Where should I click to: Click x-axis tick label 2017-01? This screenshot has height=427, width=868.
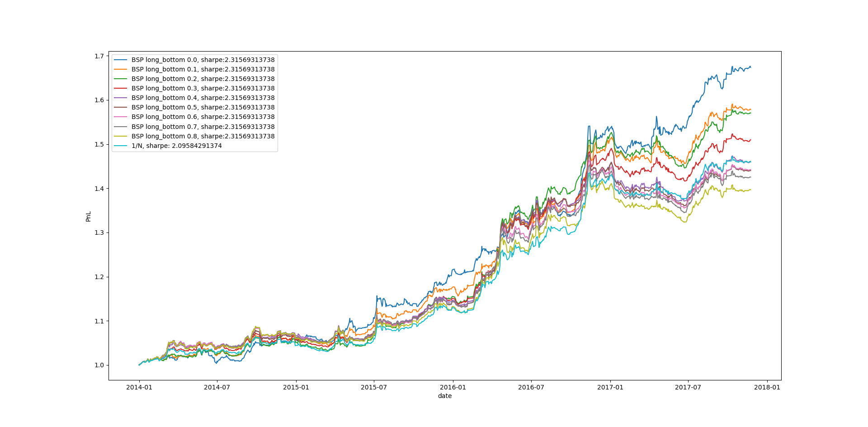click(x=610, y=387)
